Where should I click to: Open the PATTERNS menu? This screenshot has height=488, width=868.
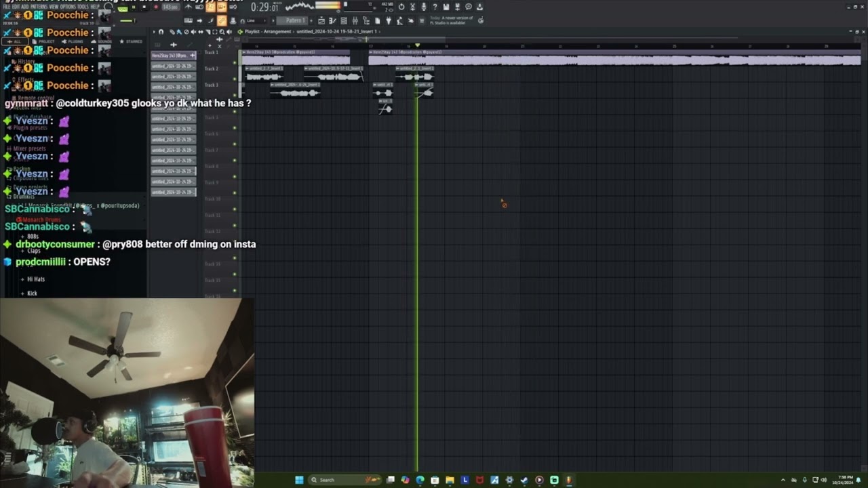click(x=39, y=7)
